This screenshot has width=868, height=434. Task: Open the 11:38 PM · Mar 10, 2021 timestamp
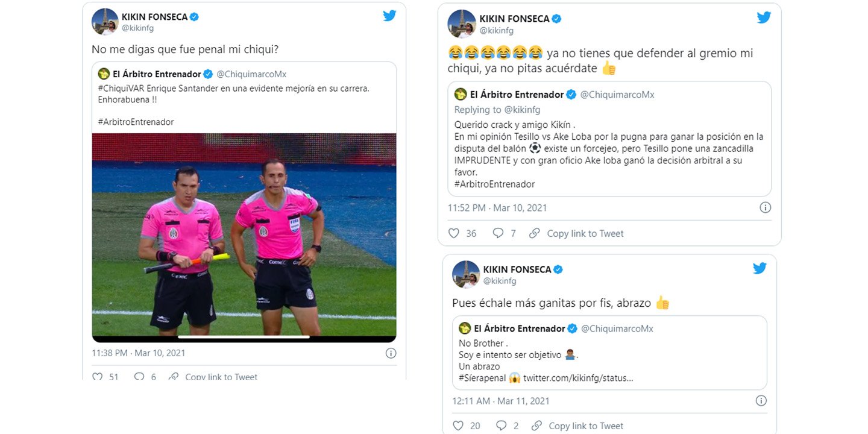[x=139, y=353]
